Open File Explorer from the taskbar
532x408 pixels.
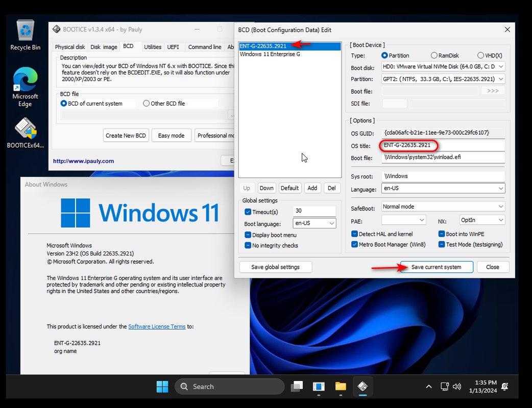coord(341,387)
